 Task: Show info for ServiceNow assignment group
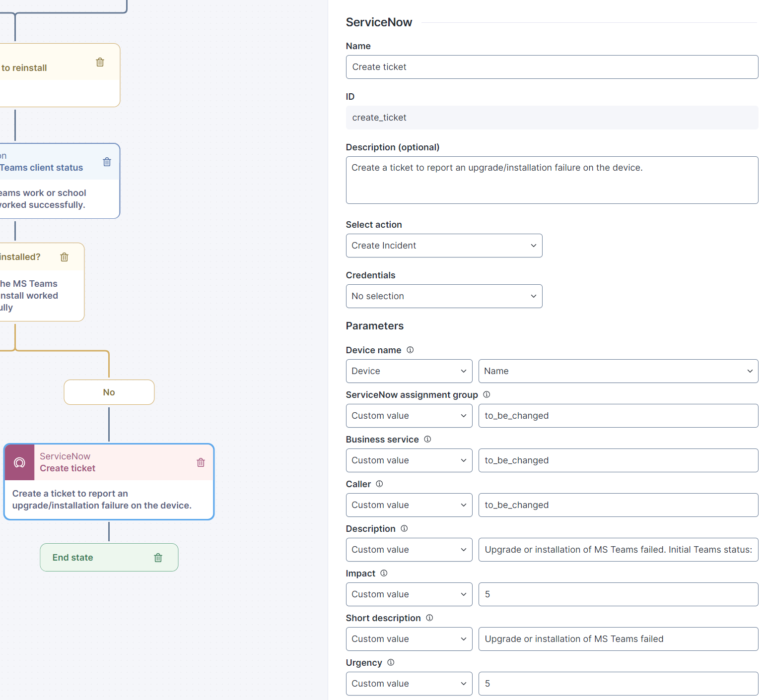pyautogui.click(x=486, y=394)
